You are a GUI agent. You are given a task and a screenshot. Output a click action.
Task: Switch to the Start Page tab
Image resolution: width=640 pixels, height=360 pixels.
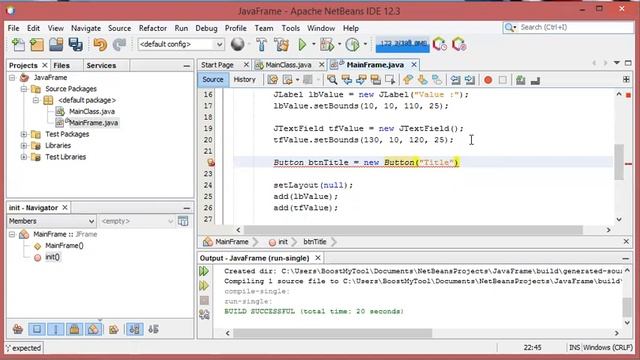217,65
